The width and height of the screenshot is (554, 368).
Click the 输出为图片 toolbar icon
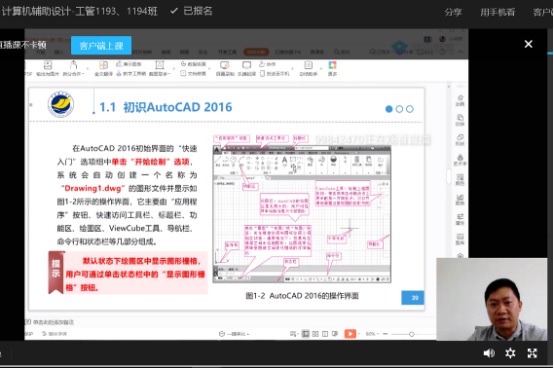(47, 68)
